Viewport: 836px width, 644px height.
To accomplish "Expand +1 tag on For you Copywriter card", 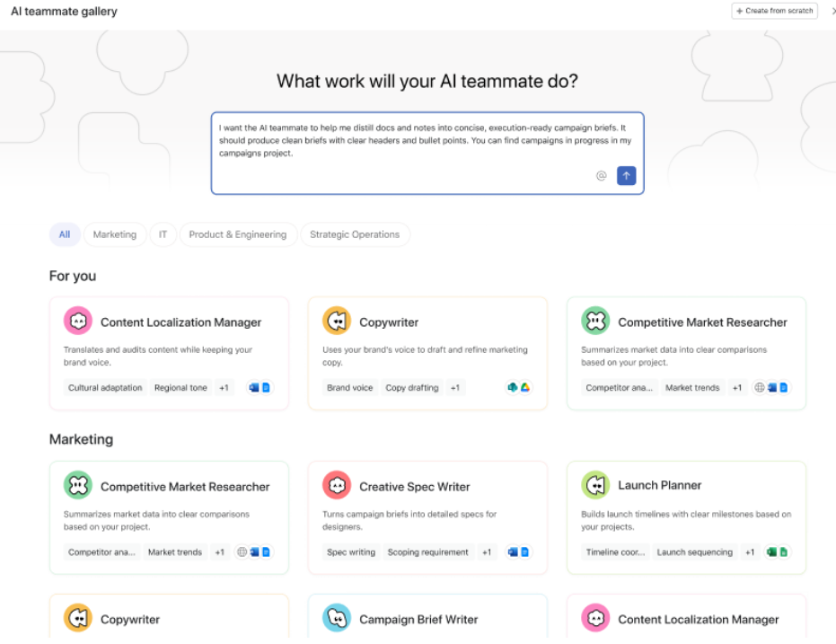I will [x=455, y=388].
